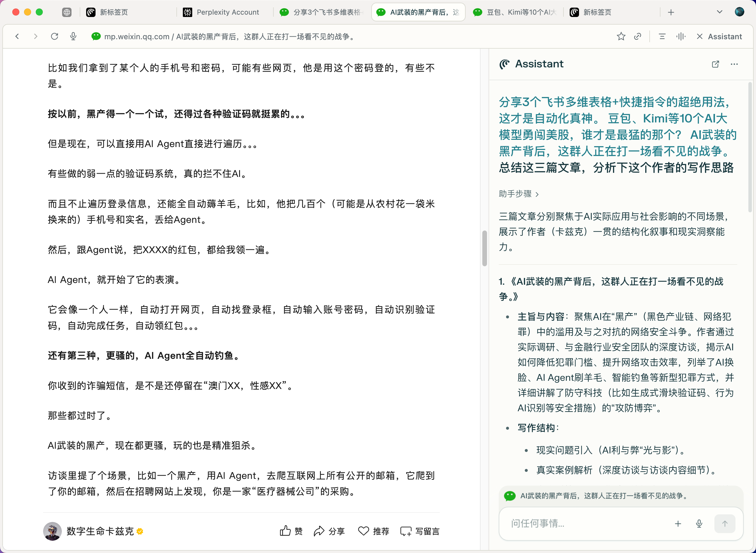Like the article with 赞
Image resolution: width=756 pixels, height=553 pixels.
click(x=291, y=531)
